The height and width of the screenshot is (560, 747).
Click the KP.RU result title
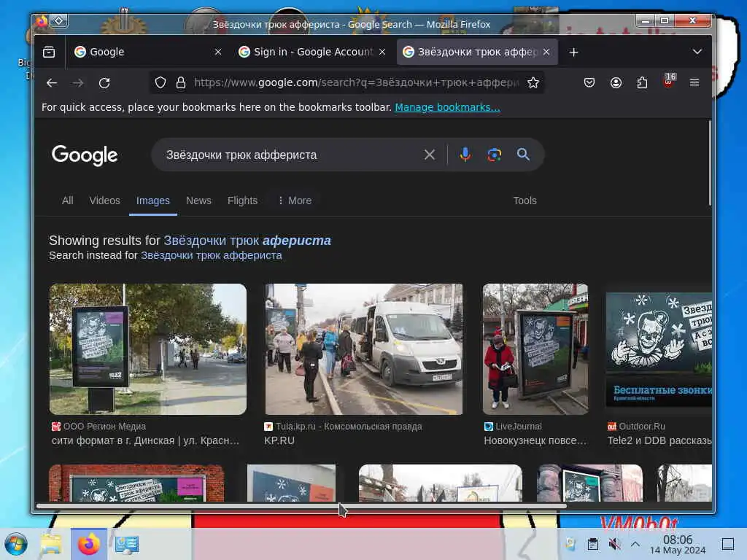click(x=279, y=441)
